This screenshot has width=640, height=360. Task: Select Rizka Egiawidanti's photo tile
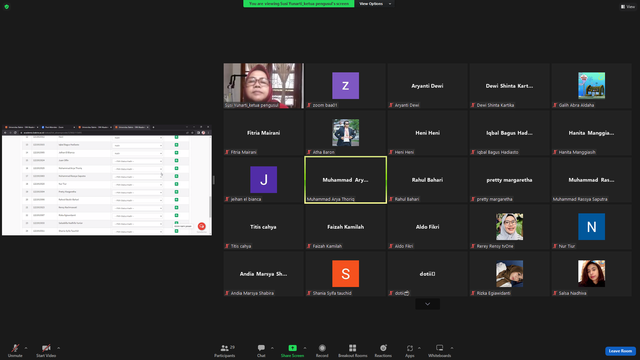coord(509,273)
